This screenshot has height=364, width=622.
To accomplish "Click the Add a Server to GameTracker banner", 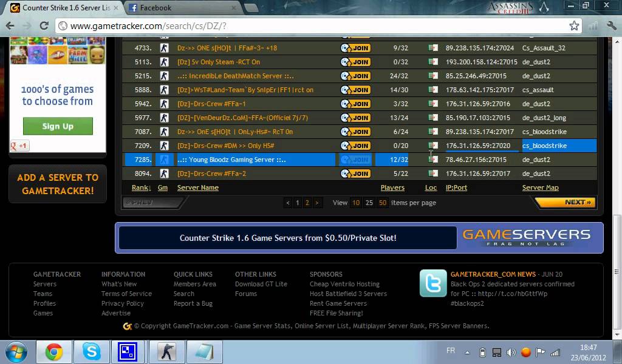I will coord(58,184).
